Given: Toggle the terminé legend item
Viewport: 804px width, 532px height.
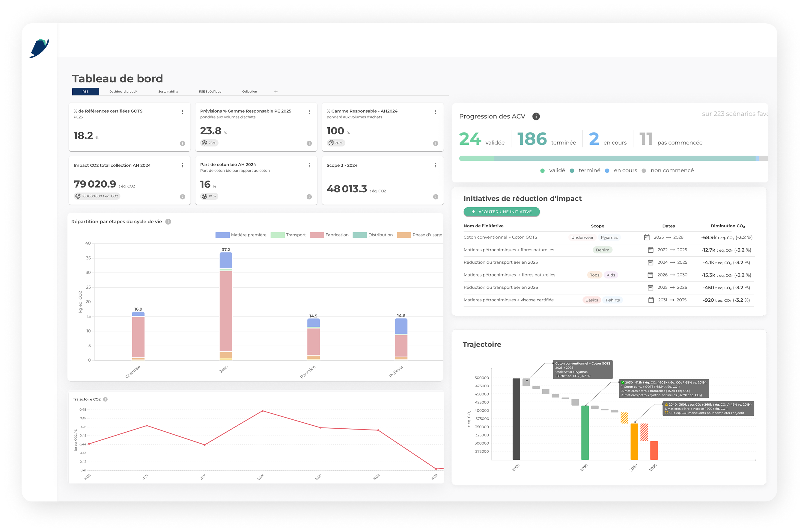Looking at the screenshot, I should (585, 171).
